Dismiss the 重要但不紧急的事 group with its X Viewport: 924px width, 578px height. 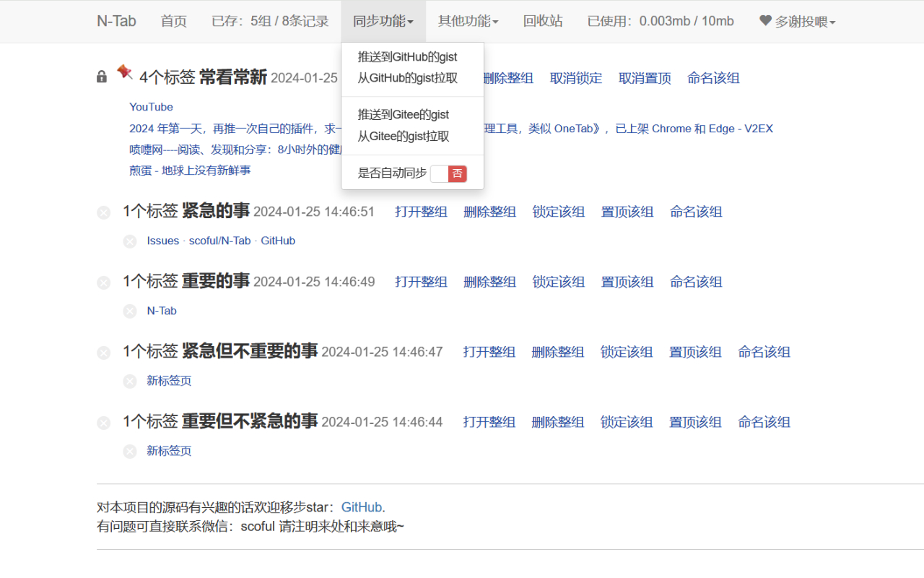tap(103, 422)
